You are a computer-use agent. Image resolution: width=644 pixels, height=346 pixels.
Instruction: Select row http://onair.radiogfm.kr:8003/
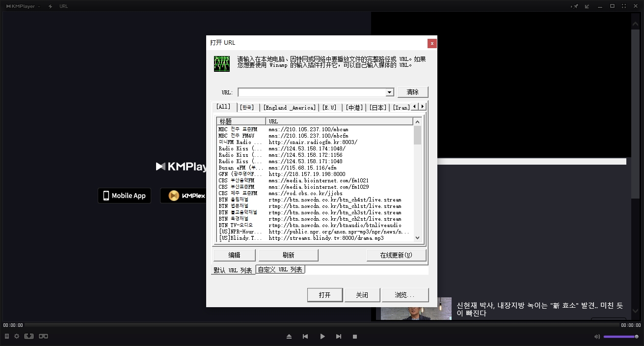[x=315, y=142]
